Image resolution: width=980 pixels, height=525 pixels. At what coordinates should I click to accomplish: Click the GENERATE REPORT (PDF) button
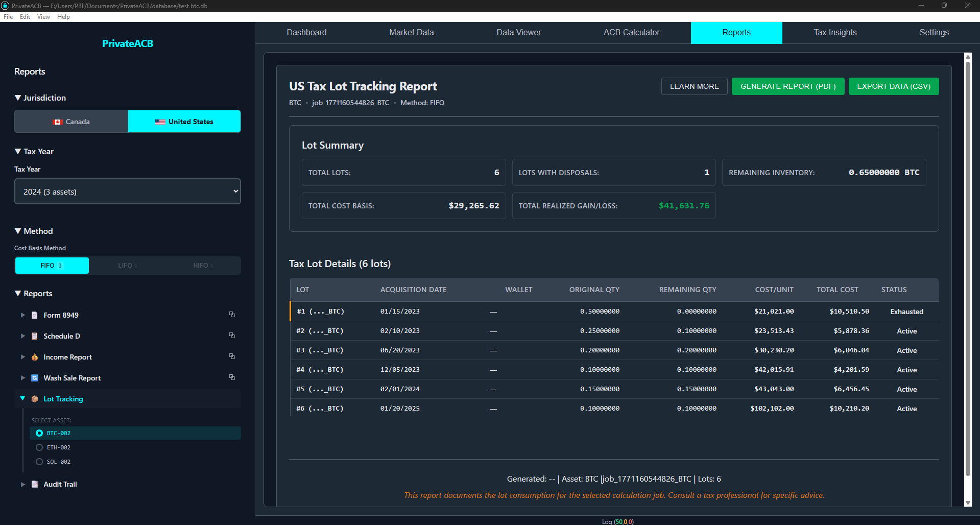[x=788, y=86]
